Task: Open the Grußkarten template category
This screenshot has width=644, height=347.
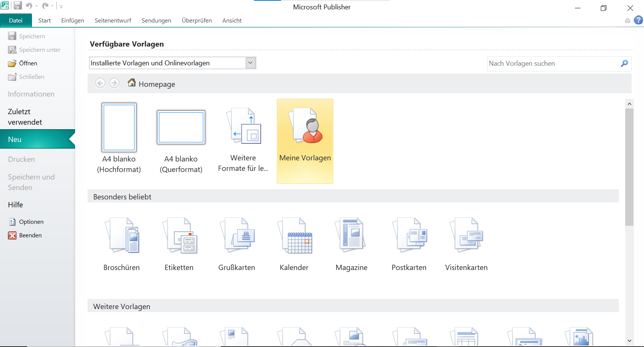Action: coord(237,244)
